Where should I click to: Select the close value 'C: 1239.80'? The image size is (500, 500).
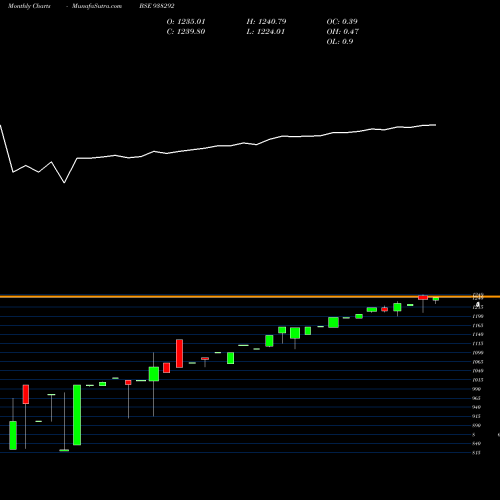[186, 32]
